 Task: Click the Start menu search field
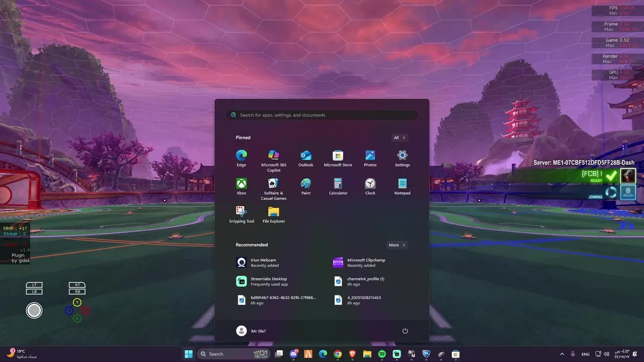(322, 115)
